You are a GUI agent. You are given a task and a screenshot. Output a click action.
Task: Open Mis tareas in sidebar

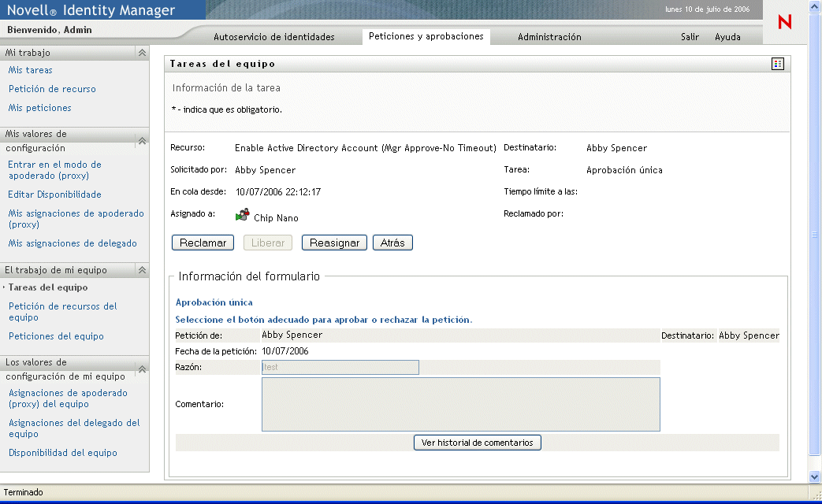pos(31,70)
